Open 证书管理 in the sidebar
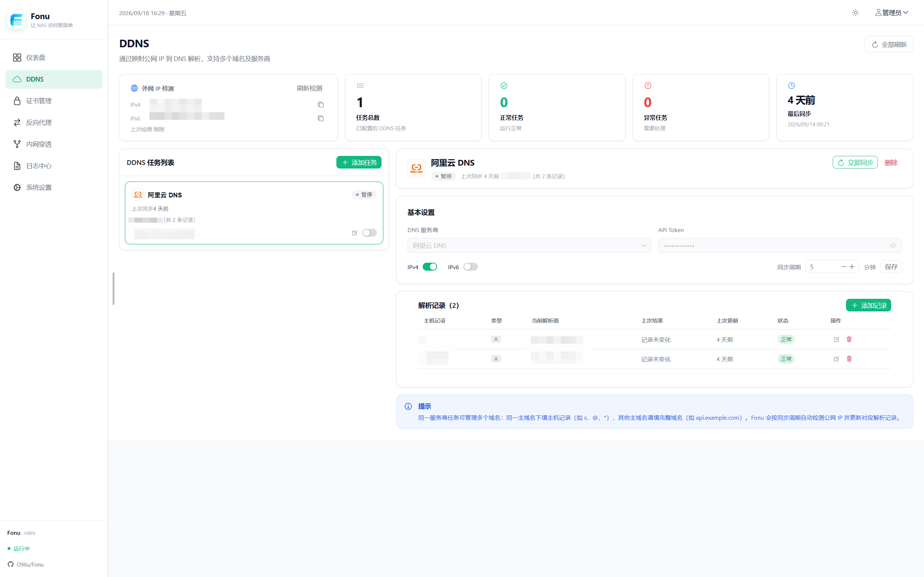The height and width of the screenshot is (577, 924). (54, 101)
